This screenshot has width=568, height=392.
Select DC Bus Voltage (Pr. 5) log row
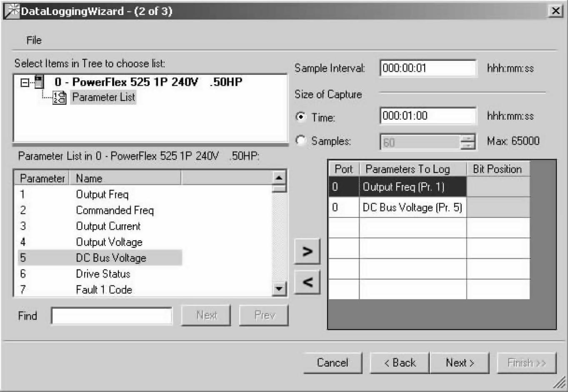tap(413, 207)
